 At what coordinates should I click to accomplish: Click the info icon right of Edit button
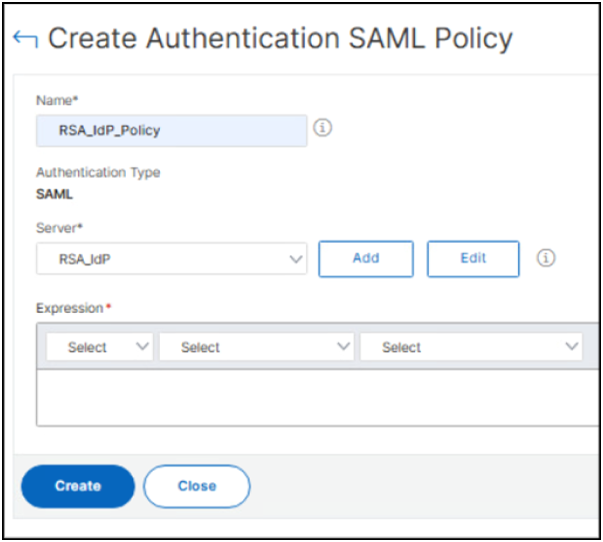click(545, 258)
